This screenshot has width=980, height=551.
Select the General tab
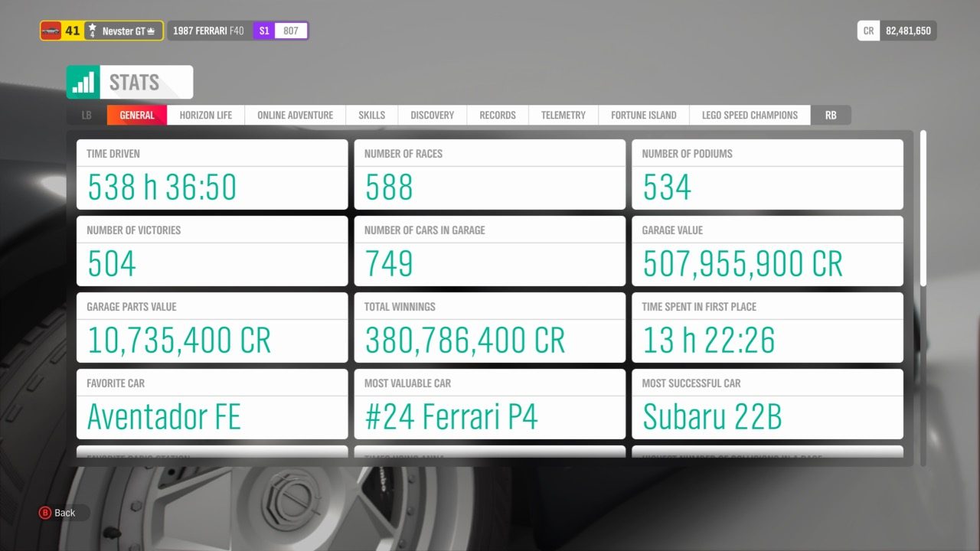137,115
